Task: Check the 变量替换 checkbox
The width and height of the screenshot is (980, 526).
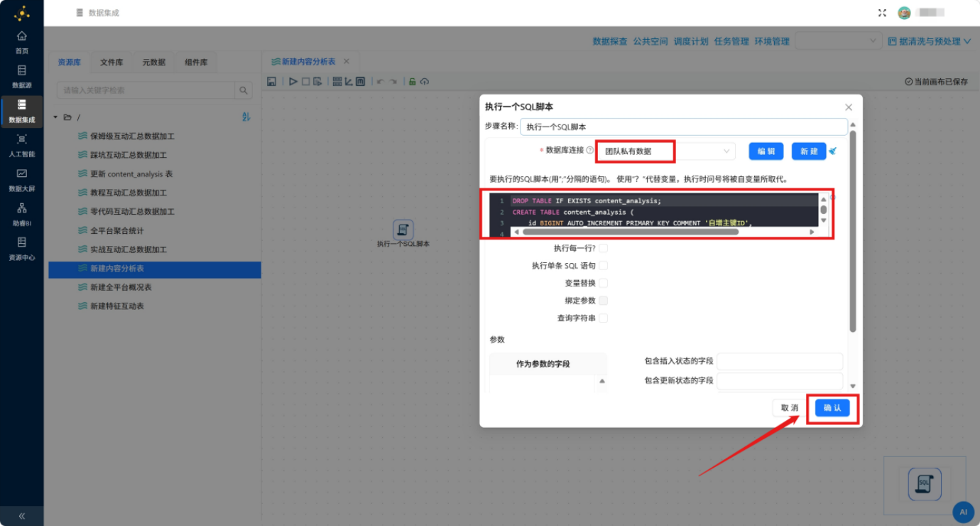Action: (603, 283)
